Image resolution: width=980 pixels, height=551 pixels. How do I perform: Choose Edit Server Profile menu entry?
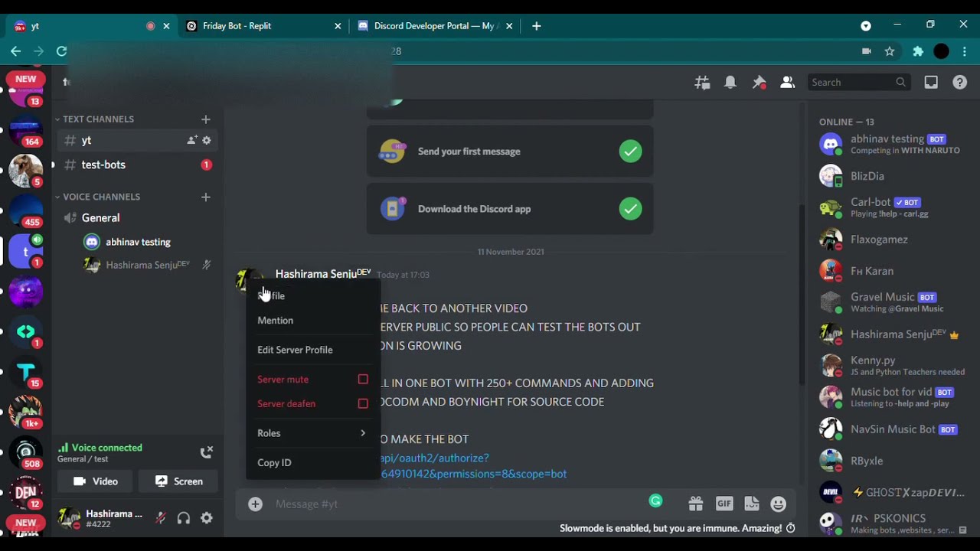[313, 350]
